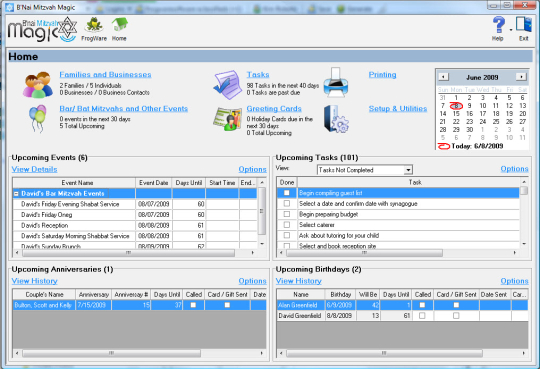Go to next month in calendar

[521, 77]
